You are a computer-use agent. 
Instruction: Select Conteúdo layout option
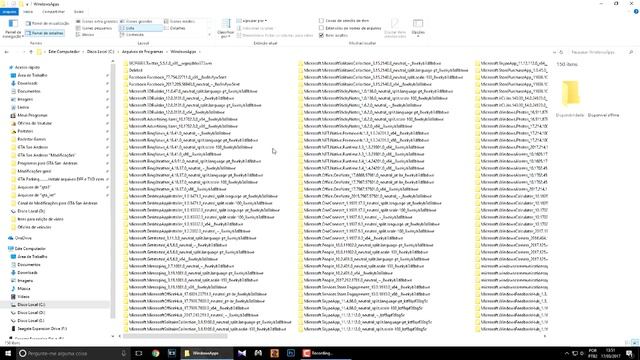pos(132,35)
